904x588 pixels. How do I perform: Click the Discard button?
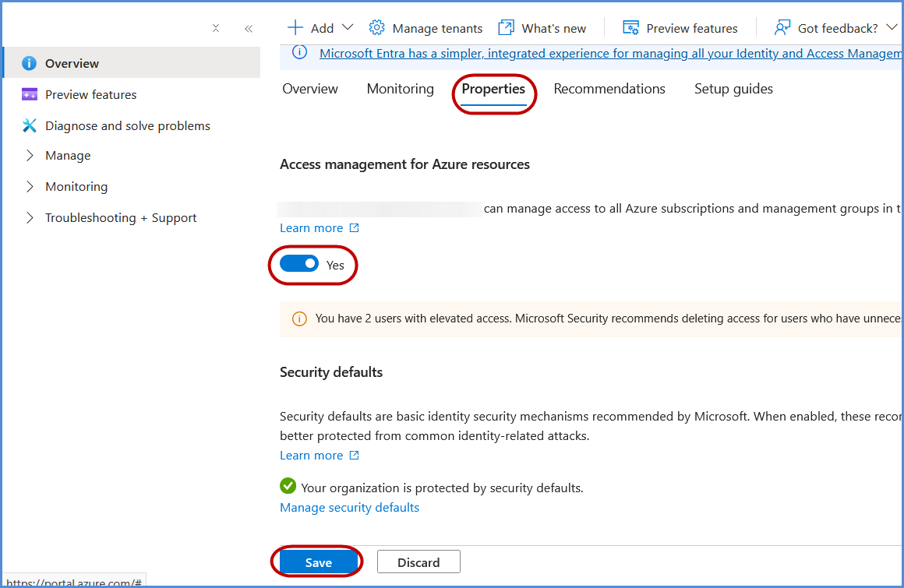pos(418,562)
